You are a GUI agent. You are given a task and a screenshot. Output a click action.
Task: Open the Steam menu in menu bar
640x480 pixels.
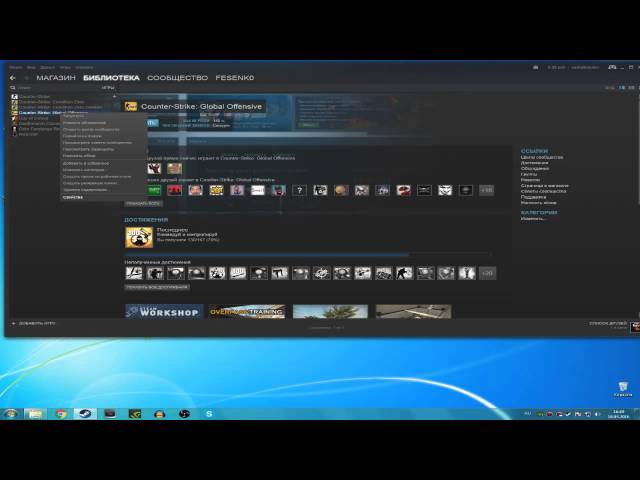pyautogui.click(x=16, y=67)
